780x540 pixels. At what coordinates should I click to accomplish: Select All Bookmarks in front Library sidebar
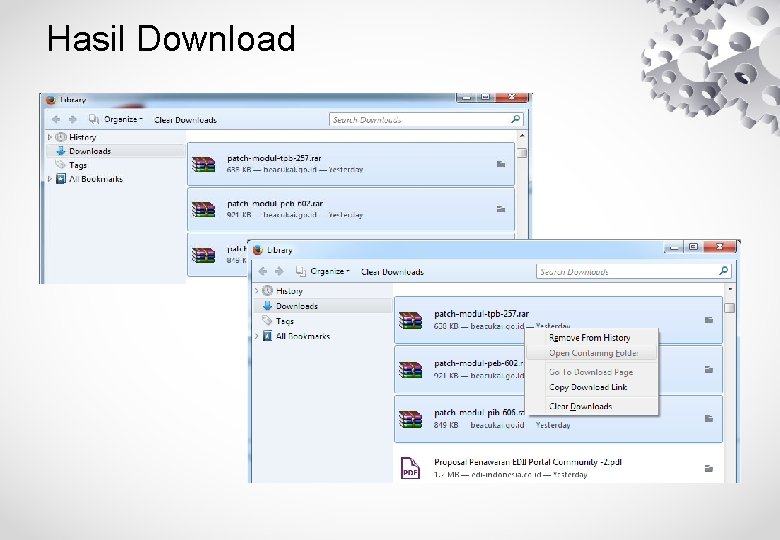[303, 336]
